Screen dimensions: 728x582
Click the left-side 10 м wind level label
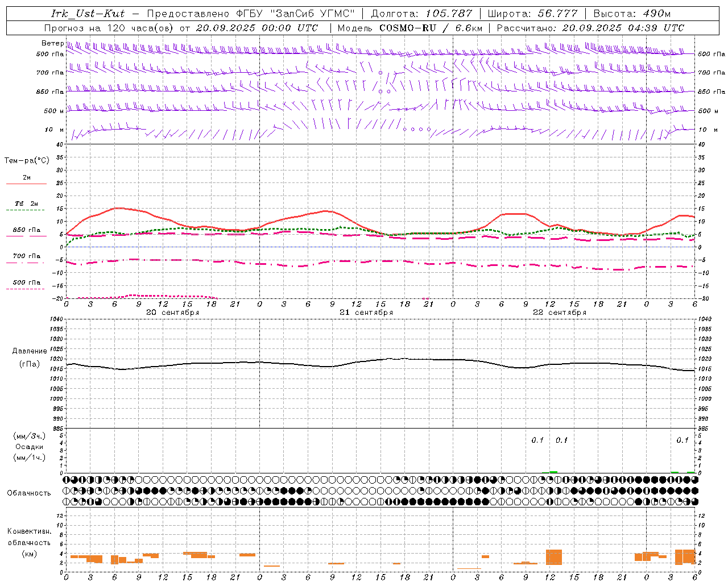(x=55, y=130)
